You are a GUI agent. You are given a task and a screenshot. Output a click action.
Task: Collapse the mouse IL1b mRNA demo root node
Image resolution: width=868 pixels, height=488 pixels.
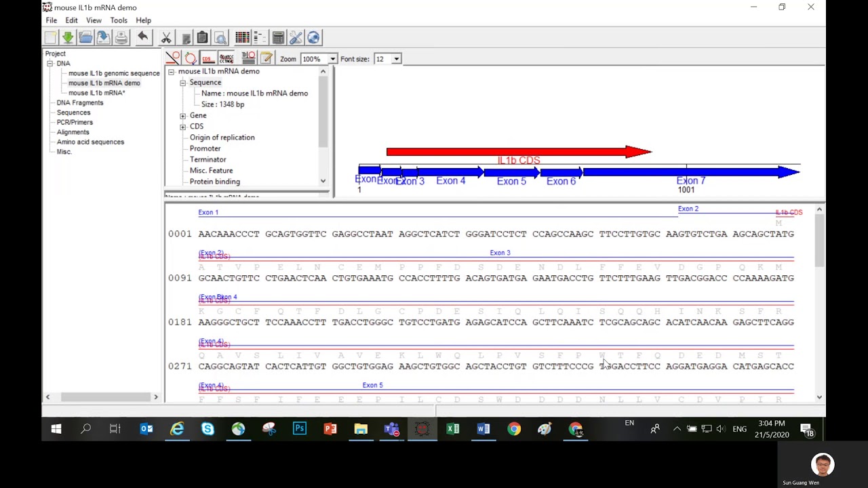[x=171, y=71]
